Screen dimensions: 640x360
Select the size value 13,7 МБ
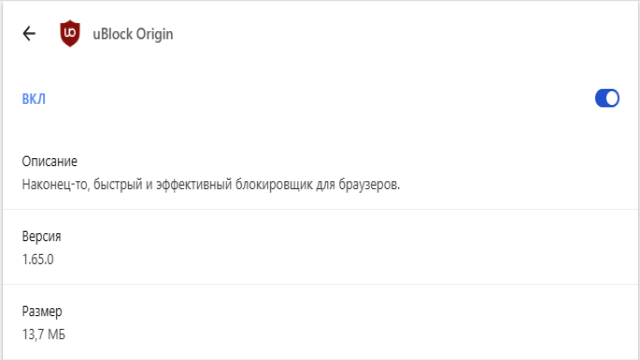pos(43,334)
